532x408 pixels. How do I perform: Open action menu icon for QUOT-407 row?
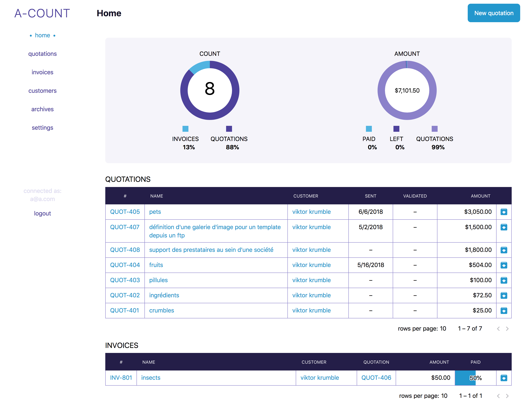click(504, 227)
